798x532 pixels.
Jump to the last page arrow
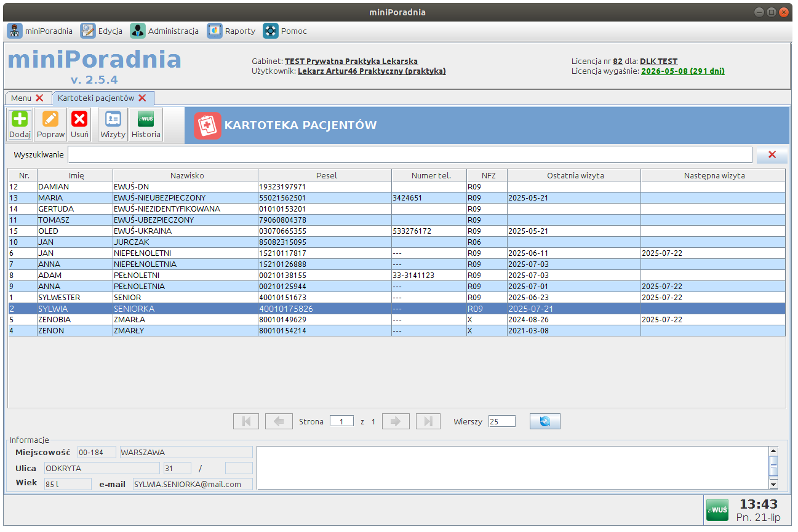(428, 421)
